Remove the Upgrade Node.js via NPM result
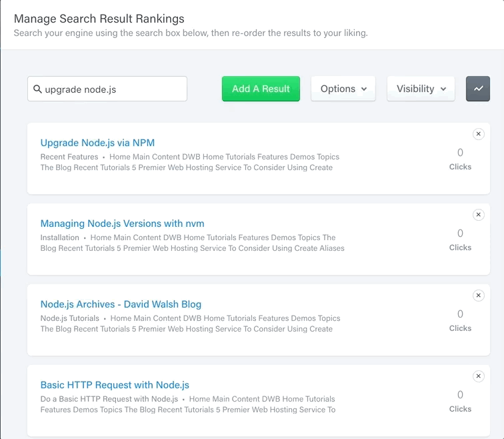Image resolution: width=504 pixels, height=439 pixels. (478, 134)
